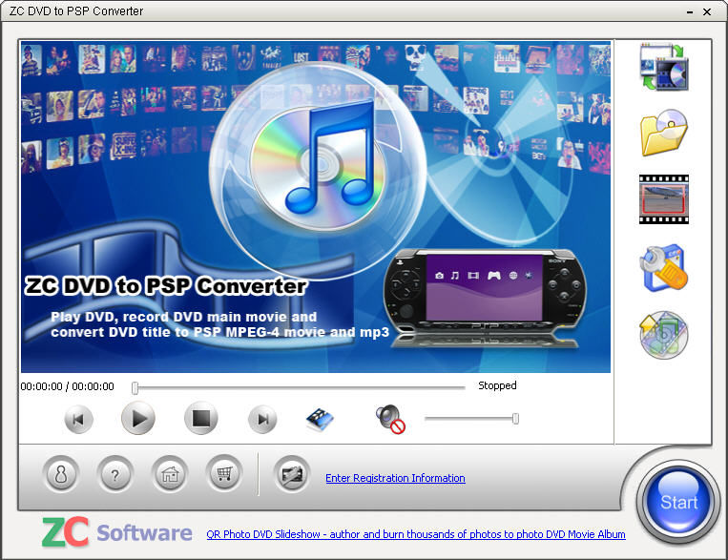
Task: Open DVD folder with disc icon
Action: (x=664, y=133)
